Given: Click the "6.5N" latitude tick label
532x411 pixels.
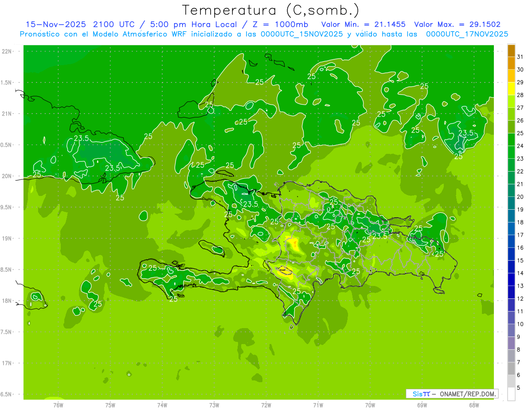Looking at the screenshot, I should click(7, 394).
